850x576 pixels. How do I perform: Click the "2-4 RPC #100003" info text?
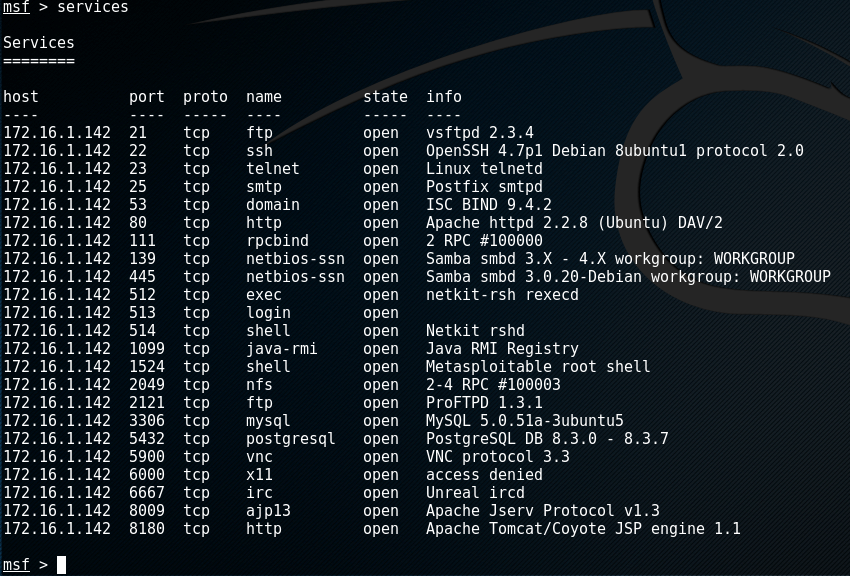tap(493, 384)
